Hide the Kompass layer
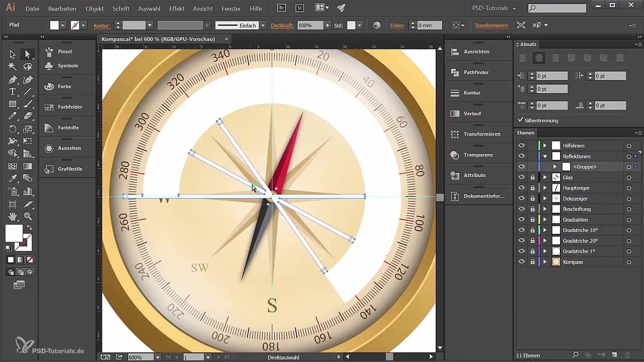The width and height of the screenshot is (644, 362). [522, 261]
